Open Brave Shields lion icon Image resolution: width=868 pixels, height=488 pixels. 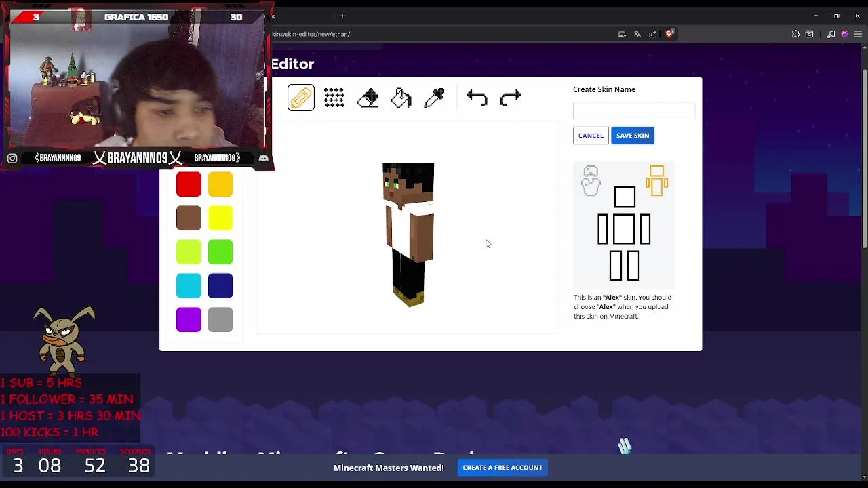(669, 34)
